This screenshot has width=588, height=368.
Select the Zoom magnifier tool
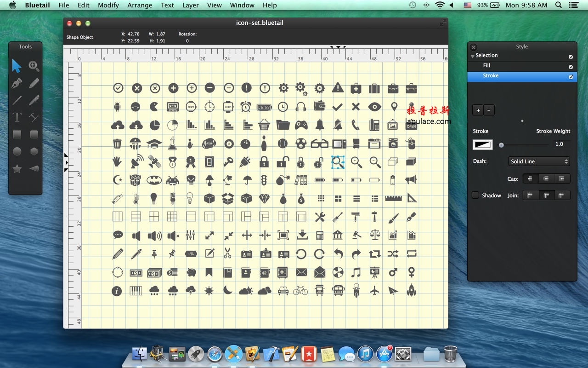tap(34, 66)
